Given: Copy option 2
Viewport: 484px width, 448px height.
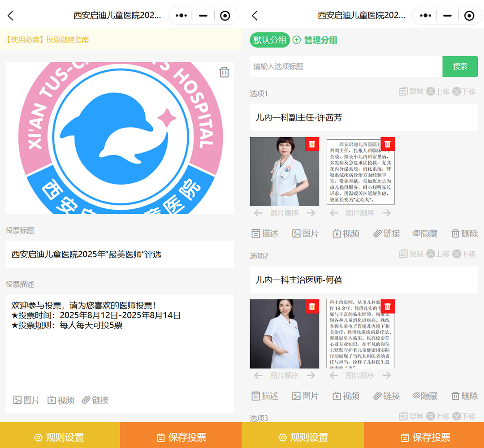Looking at the screenshot, I should (411, 254).
